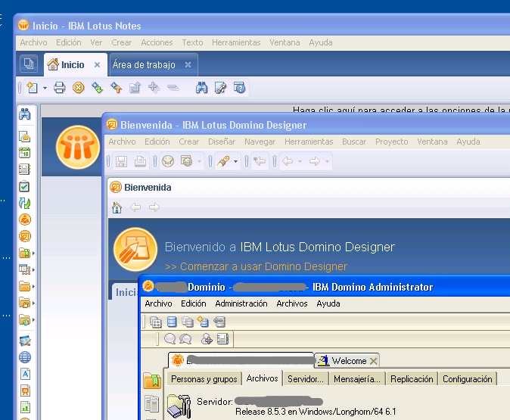Select the Archivos tab in Administrator
The width and height of the screenshot is (510, 420).
coord(262,378)
